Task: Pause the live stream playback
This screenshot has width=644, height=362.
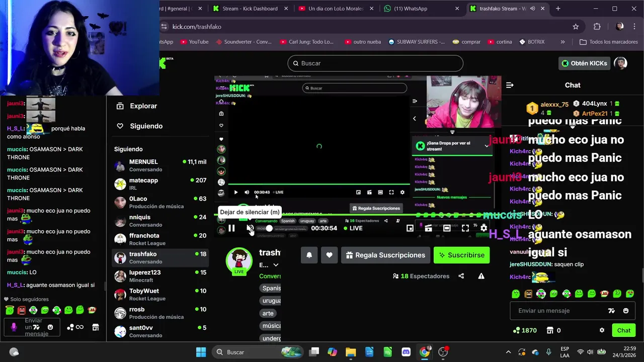Action: coord(231,228)
